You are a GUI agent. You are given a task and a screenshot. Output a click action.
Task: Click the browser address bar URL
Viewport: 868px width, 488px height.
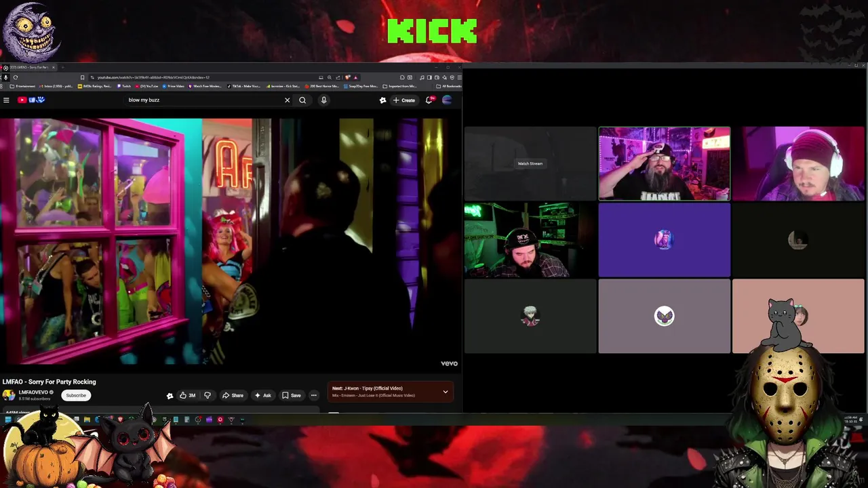point(153,77)
